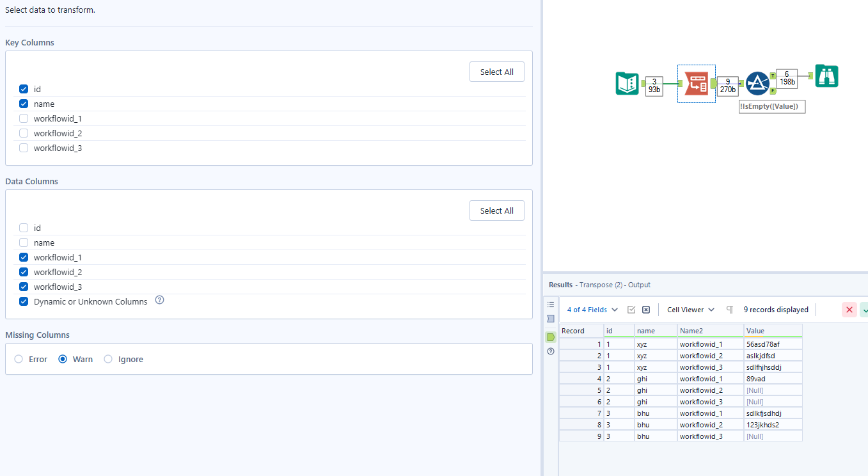Click the deselect records icon in Results

point(646,309)
